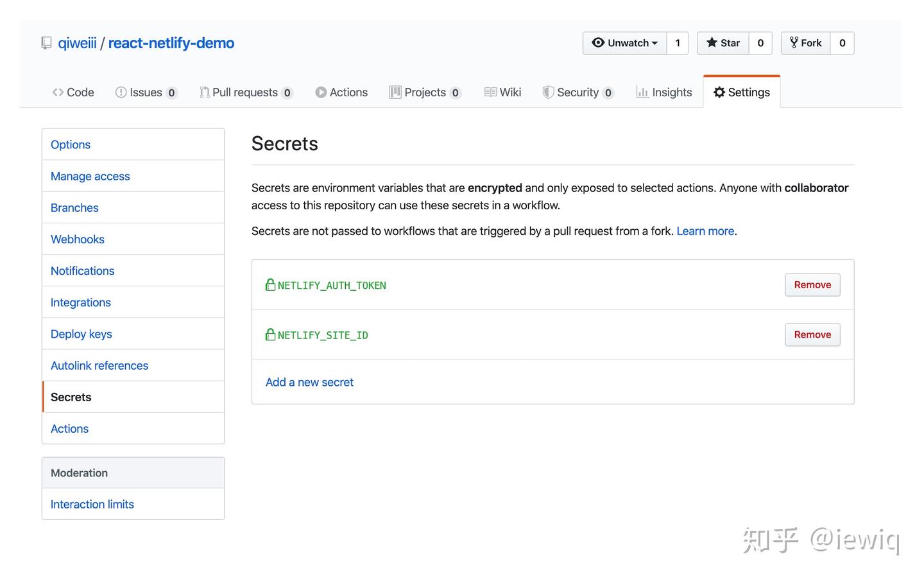View the forks count next to Fork
924x581 pixels.
(843, 43)
